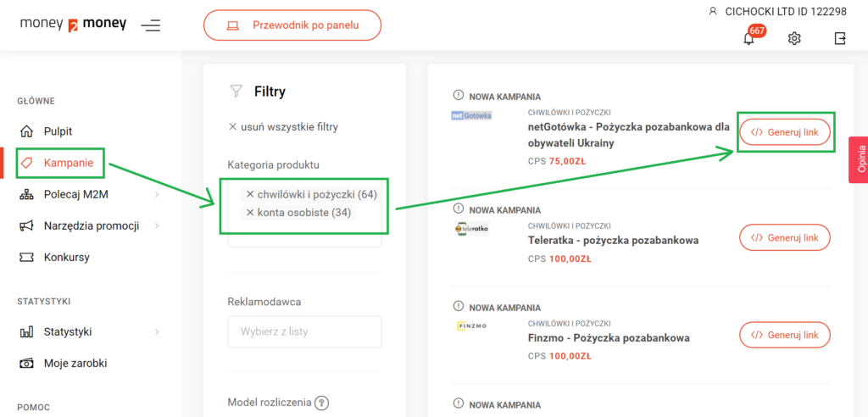Click the logout icon
The width and height of the screenshot is (868, 417).
point(840,38)
